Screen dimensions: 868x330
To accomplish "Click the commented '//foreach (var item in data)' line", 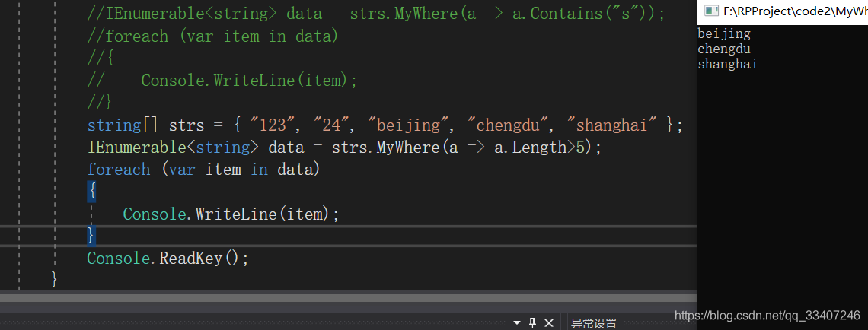I will coord(212,37).
